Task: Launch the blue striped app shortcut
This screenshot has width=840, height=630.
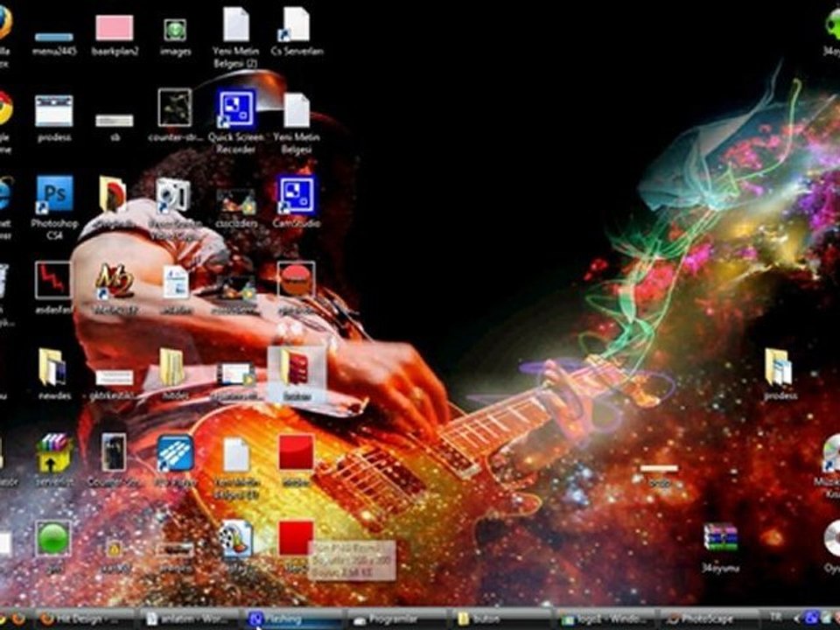Action: (175, 453)
